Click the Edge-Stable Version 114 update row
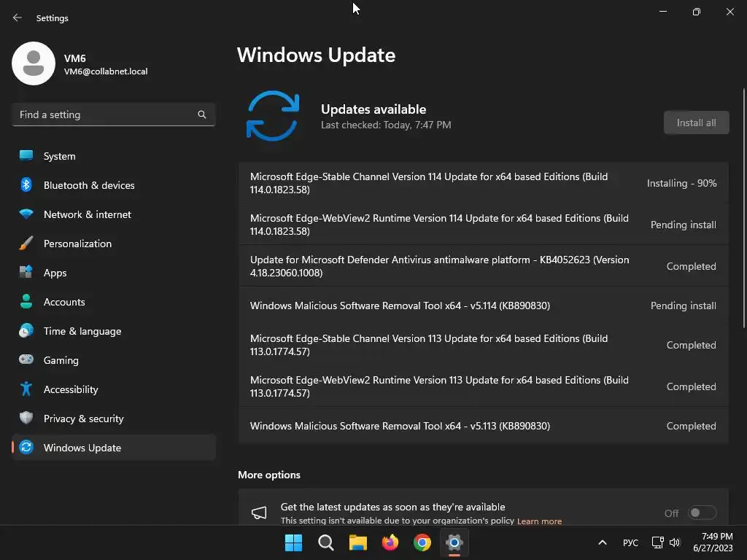The width and height of the screenshot is (747, 560). point(484,183)
